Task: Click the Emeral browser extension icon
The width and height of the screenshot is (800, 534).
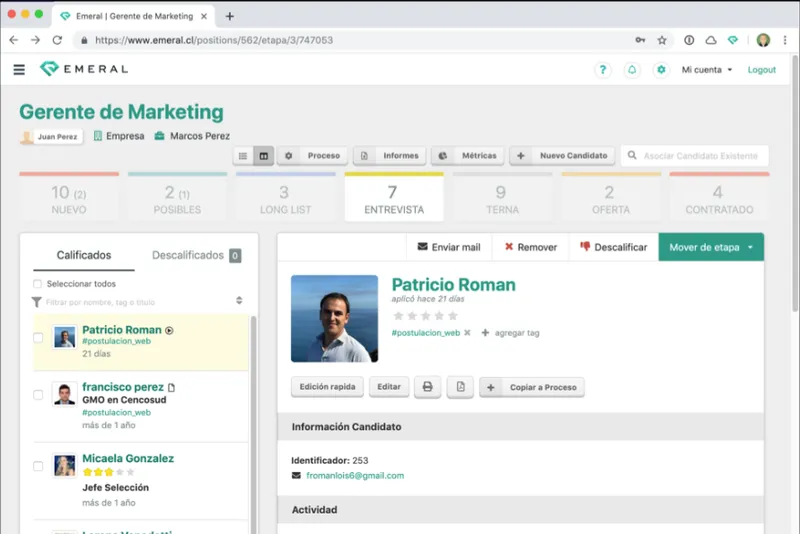Action: (733, 40)
